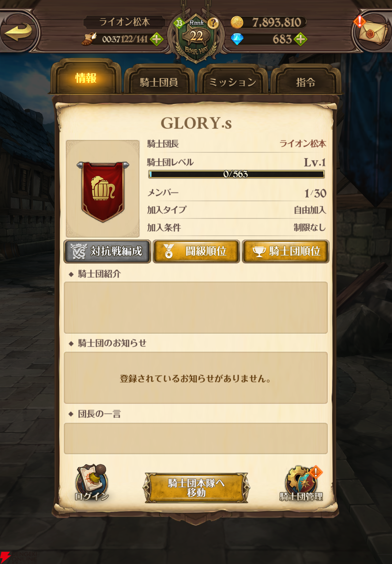
Task: Open 騎士団管理 gear shield icon
Action: [302, 483]
